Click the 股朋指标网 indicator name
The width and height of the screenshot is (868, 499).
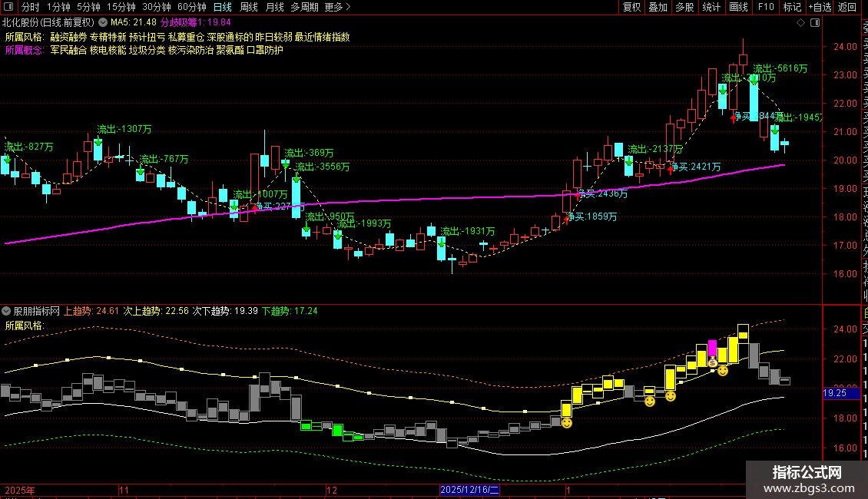click(x=37, y=311)
